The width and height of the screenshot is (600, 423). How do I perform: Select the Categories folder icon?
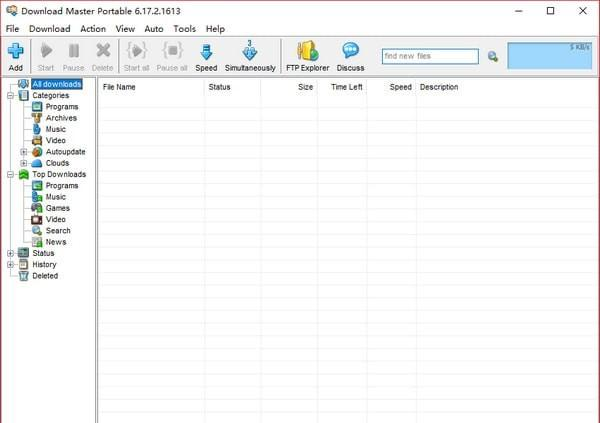[x=24, y=95]
